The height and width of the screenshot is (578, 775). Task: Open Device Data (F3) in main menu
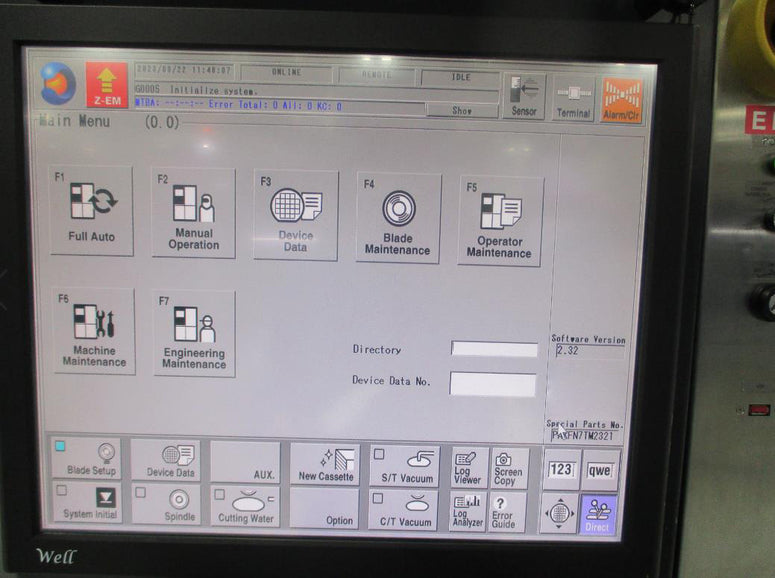(296, 216)
